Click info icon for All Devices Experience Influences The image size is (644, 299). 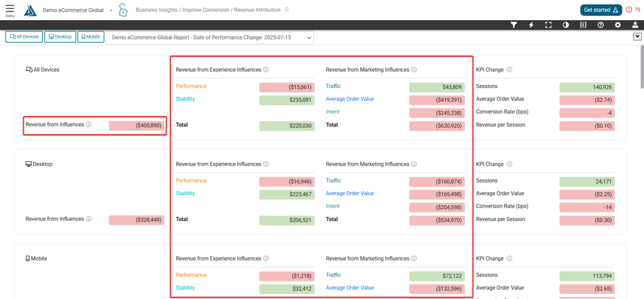pos(266,70)
